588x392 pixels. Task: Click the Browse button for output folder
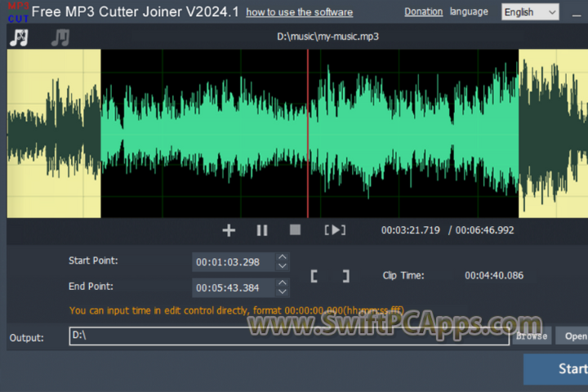(x=532, y=336)
